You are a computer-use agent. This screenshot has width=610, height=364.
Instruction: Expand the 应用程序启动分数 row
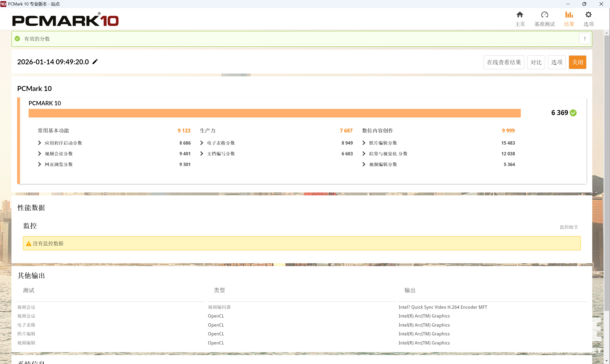[x=40, y=143]
